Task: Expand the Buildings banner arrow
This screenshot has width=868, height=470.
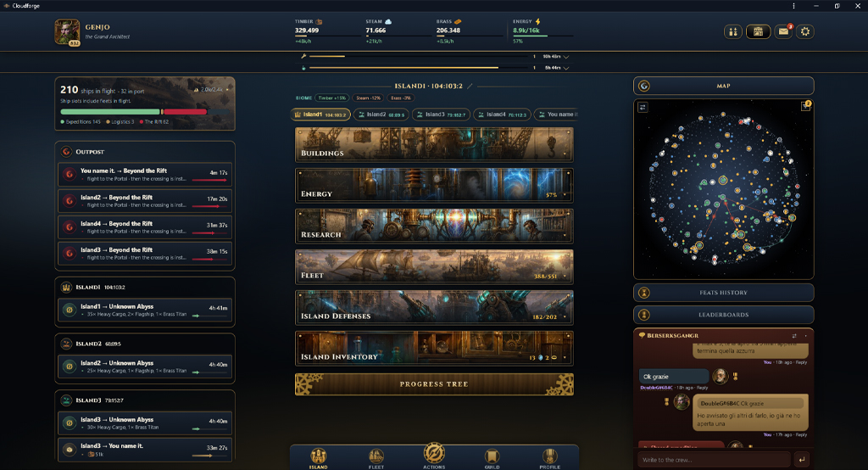Action: pos(565,154)
